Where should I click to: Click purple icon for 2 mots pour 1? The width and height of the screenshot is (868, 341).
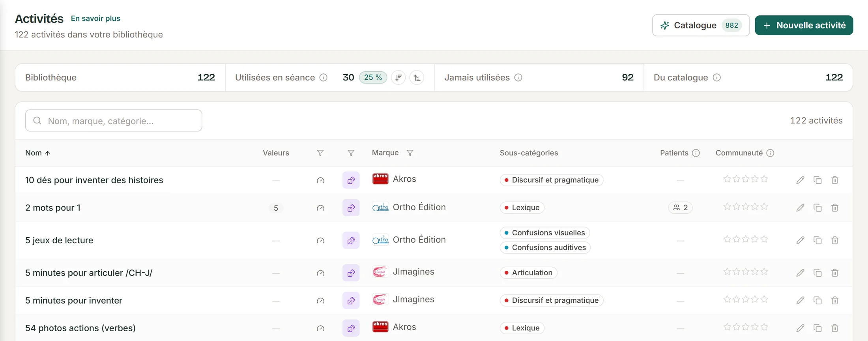click(x=351, y=208)
